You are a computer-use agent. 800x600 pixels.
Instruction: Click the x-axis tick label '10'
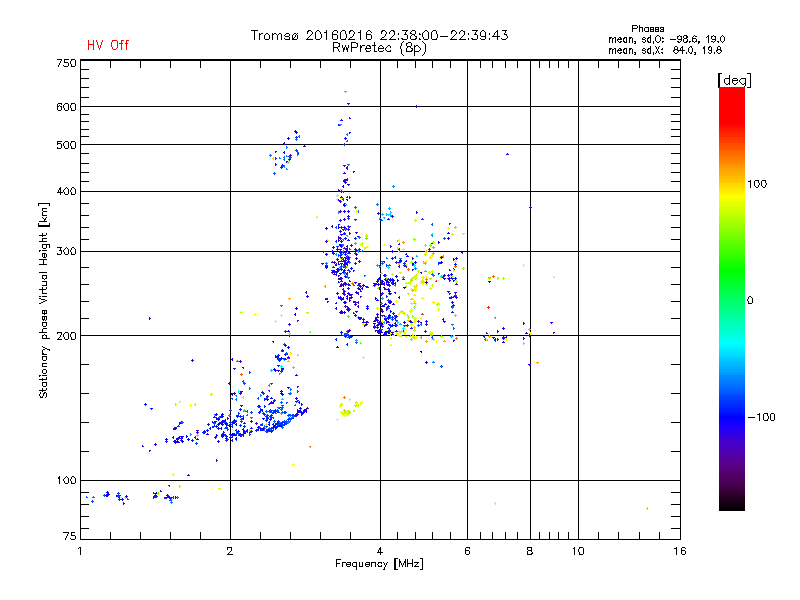tap(578, 551)
